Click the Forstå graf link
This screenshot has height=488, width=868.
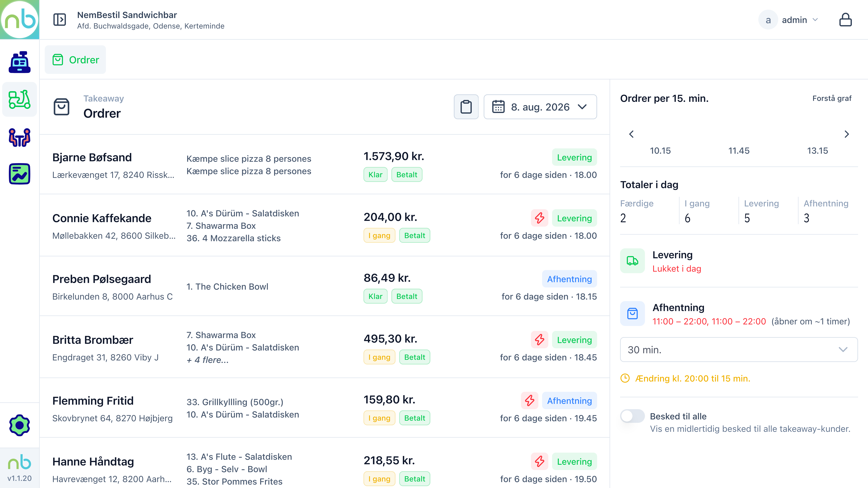832,98
